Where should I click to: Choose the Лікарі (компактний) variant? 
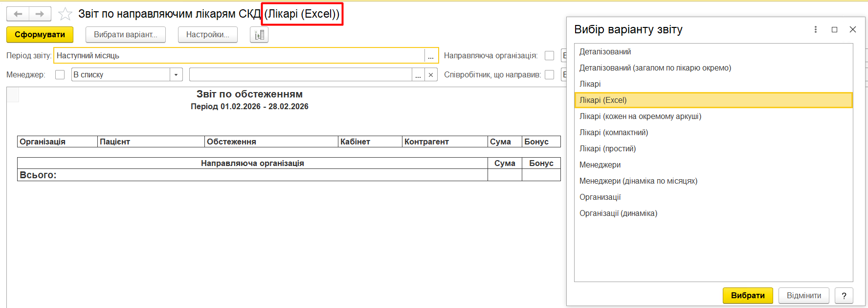point(614,132)
